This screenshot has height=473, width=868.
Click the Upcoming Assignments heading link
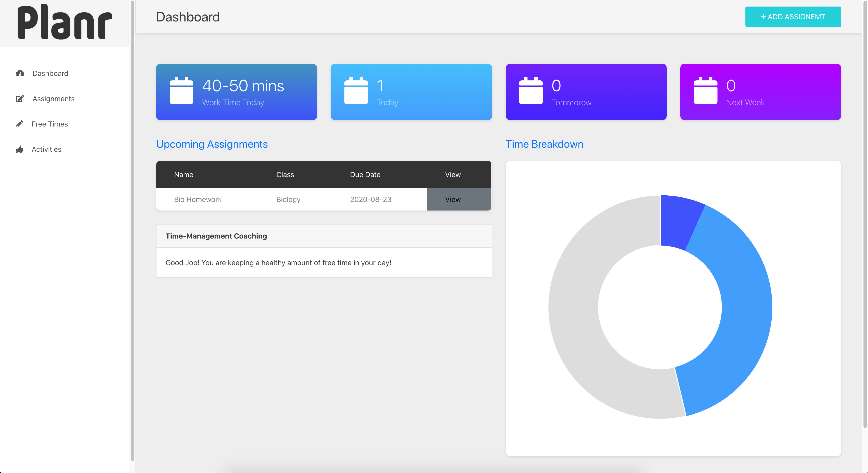(x=212, y=144)
